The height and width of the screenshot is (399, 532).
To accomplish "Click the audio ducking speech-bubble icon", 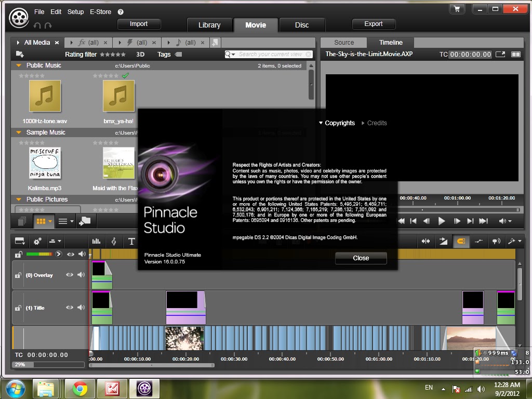I will pos(496,241).
